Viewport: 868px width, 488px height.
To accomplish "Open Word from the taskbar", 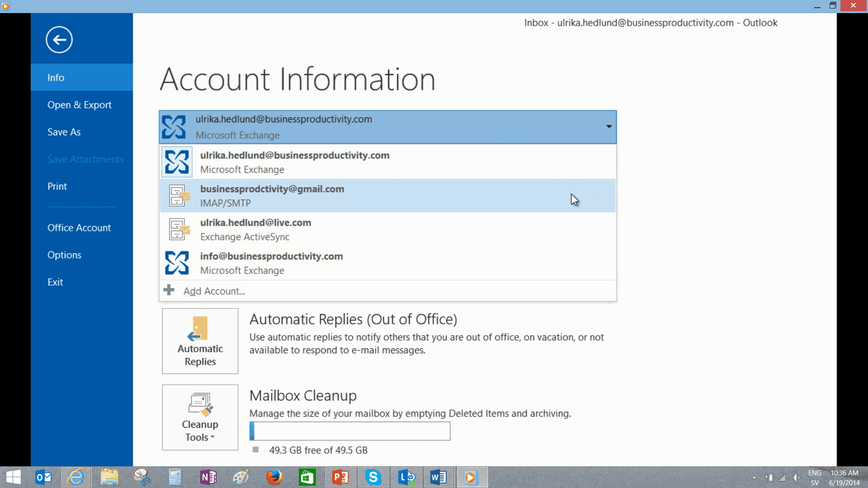I will (438, 477).
